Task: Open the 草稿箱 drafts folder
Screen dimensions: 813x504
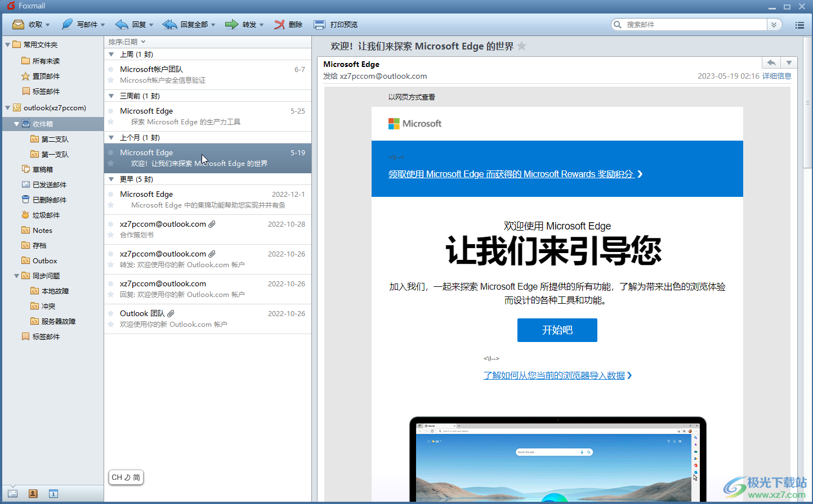Action: (37, 169)
